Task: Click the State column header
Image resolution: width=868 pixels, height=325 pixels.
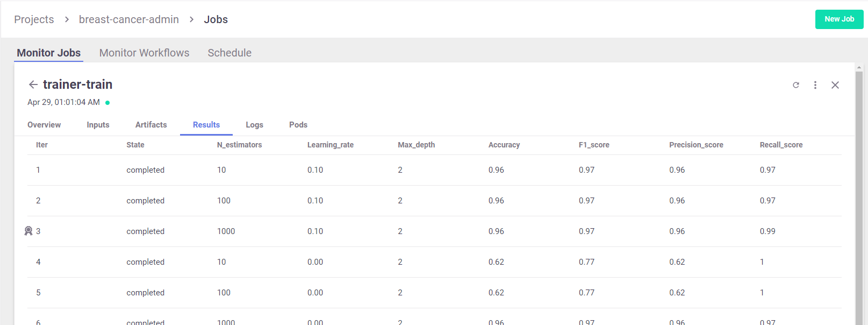Action: pyautogui.click(x=135, y=145)
